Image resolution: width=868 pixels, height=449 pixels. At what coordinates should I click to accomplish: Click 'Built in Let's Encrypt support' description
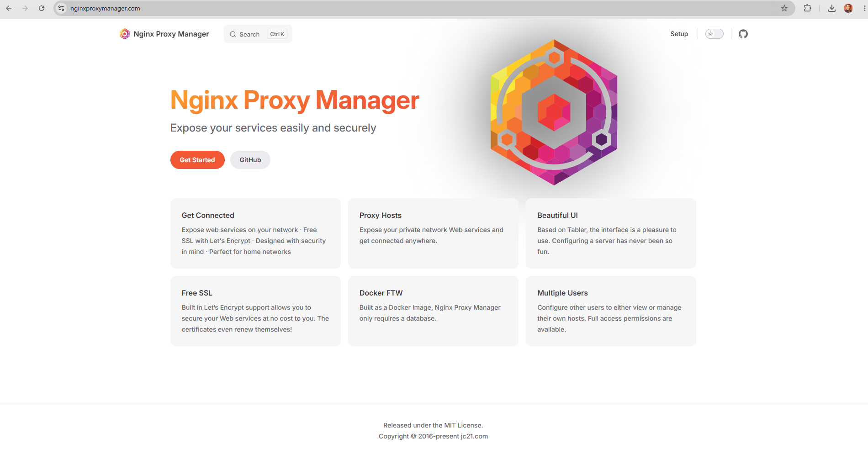point(255,318)
